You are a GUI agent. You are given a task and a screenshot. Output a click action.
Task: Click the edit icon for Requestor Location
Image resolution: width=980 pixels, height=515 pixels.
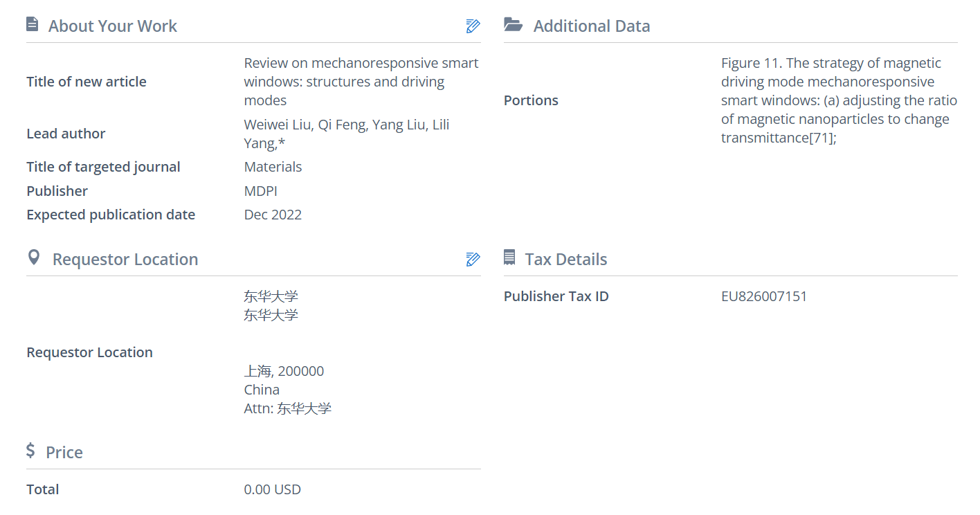473,260
